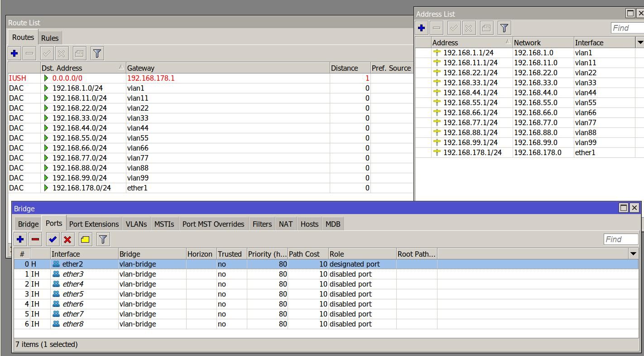This screenshot has height=356, width=644.
Task: Remove route with minus icon in Route List
Action: (x=29, y=54)
